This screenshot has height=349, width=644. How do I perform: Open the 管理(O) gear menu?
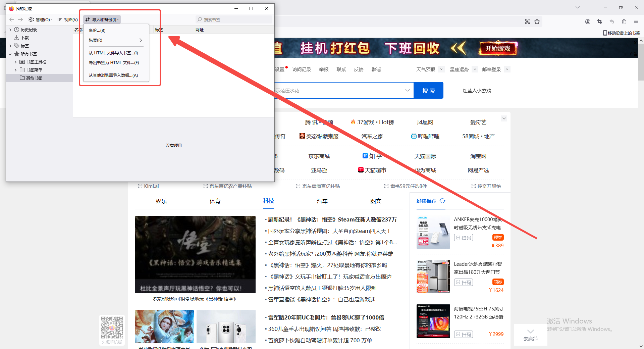pos(41,19)
